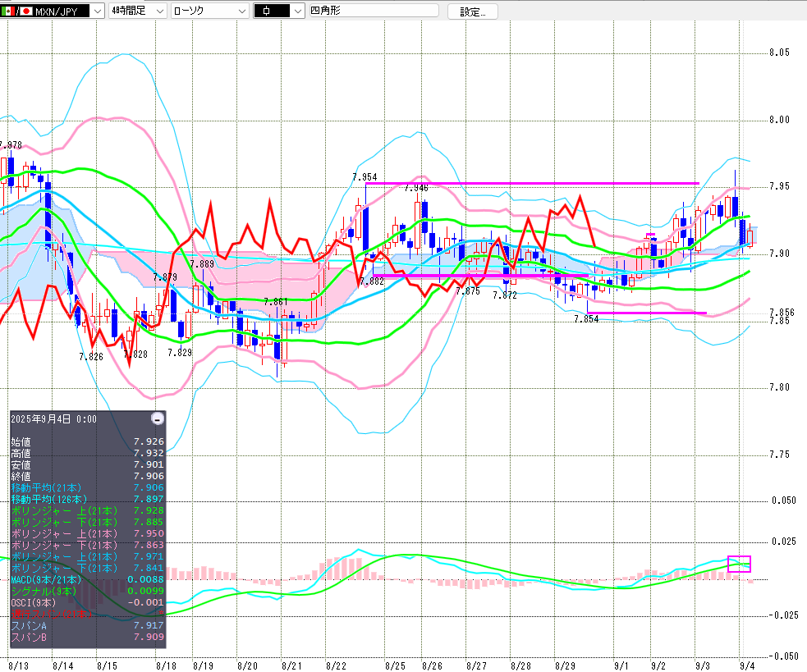The image size is (807, 672).
Task: Click the 0.050 MACD axis label
Action: pyautogui.click(x=783, y=501)
